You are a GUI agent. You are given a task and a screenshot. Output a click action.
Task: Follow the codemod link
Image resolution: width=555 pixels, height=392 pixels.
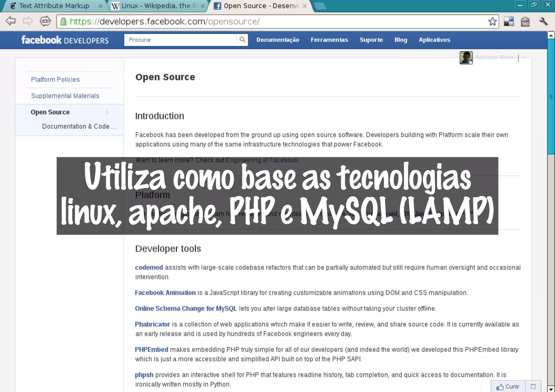(149, 267)
